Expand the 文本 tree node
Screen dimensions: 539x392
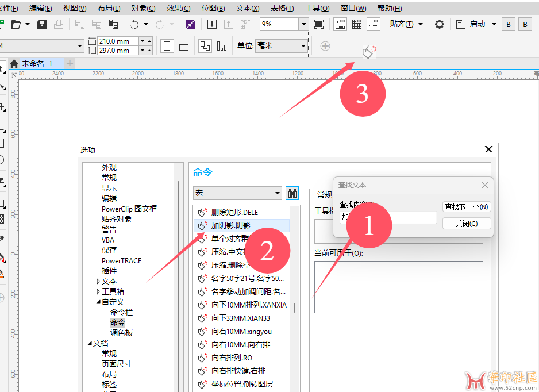98,281
